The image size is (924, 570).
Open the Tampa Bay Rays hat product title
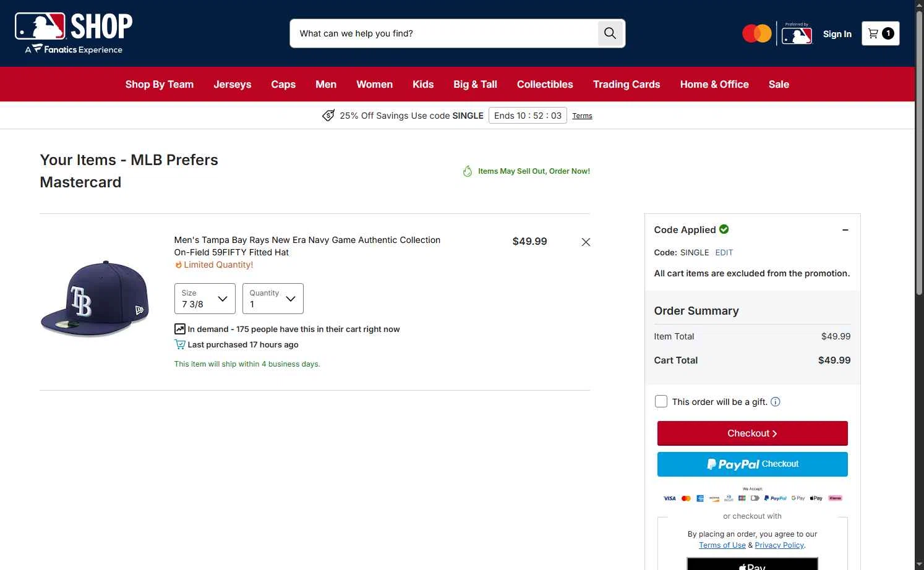click(x=307, y=246)
